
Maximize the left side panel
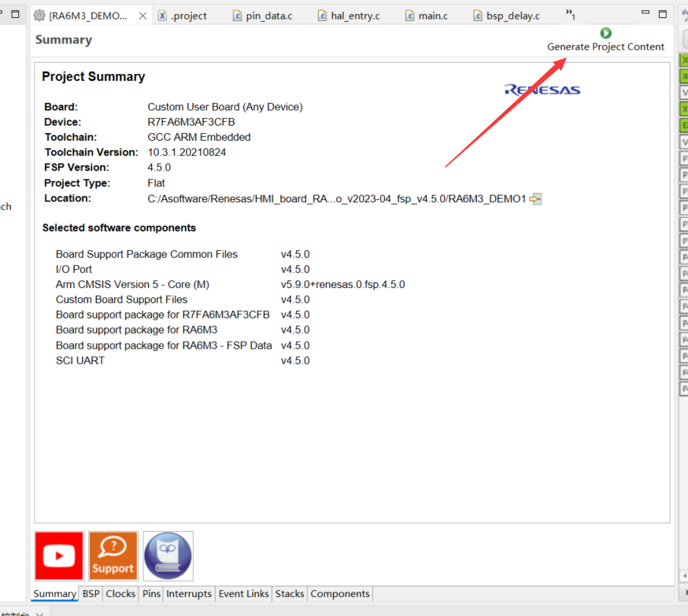[16, 14]
